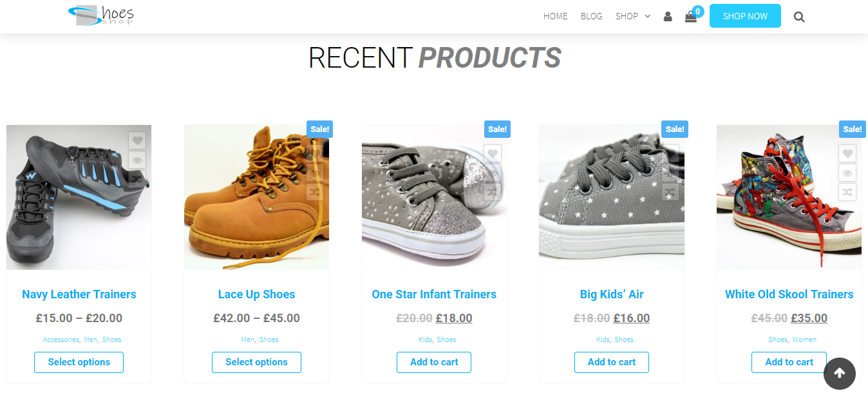This screenshot has width=868, height=393.
Task: Open the BLOG menu item
Action: pyautogui.click(x=591, y=16)
